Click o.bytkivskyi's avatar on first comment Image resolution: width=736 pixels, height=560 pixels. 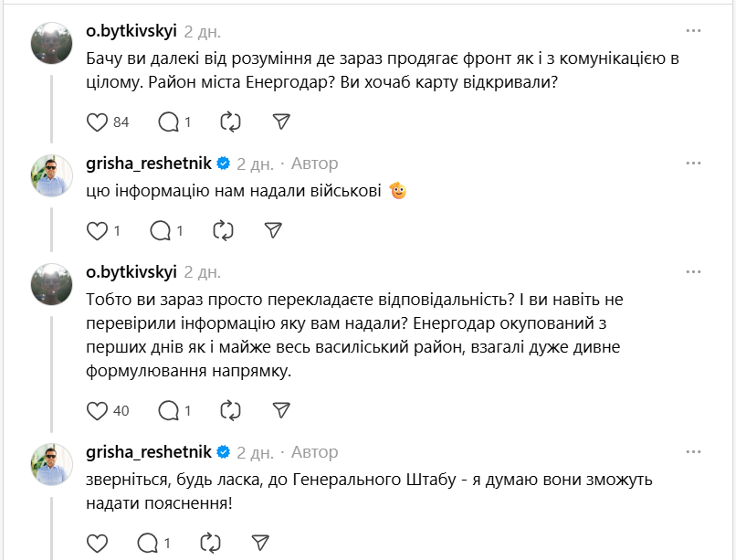click(51, 42)
